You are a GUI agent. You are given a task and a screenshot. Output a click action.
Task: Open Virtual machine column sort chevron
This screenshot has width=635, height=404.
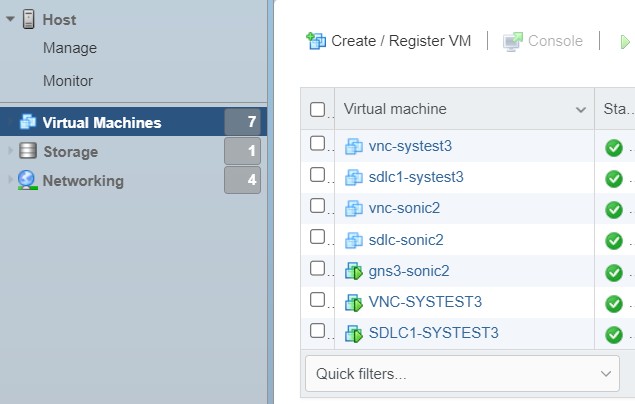click(x=581, y=109)
